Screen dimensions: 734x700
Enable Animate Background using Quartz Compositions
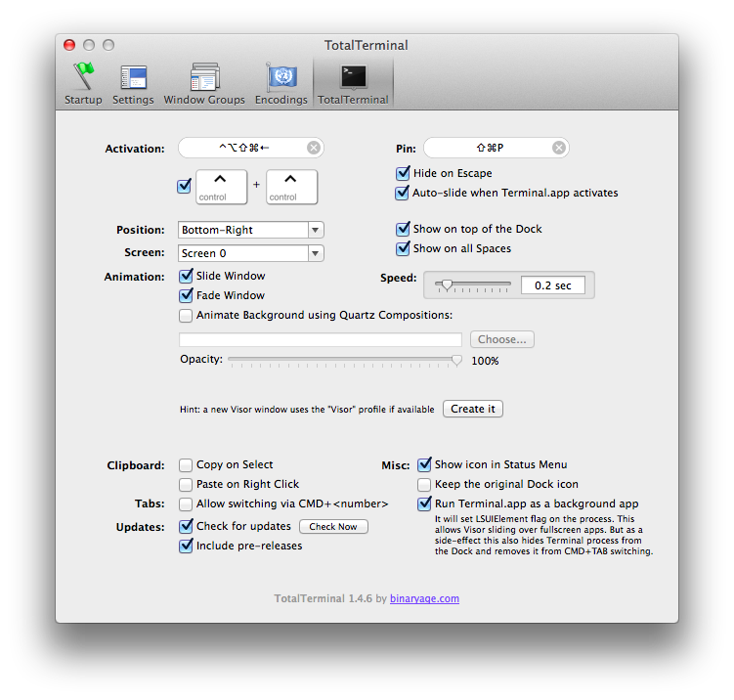click(186, 316)
